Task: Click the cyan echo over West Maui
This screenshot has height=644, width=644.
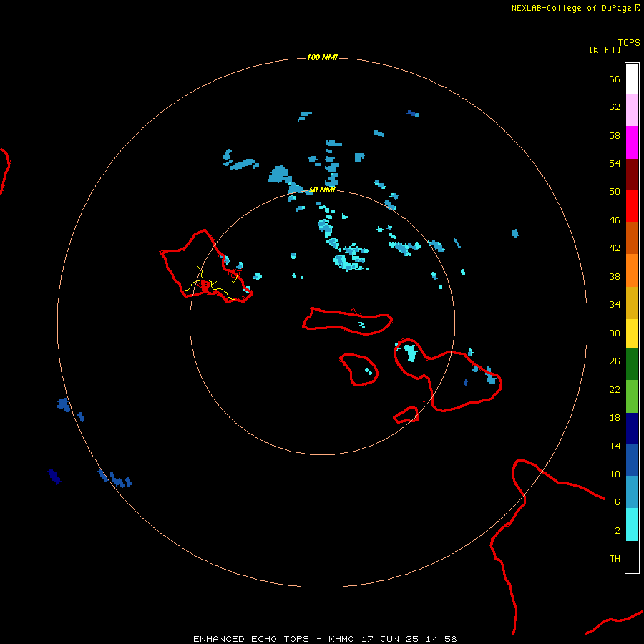Action: click(410, 352)
